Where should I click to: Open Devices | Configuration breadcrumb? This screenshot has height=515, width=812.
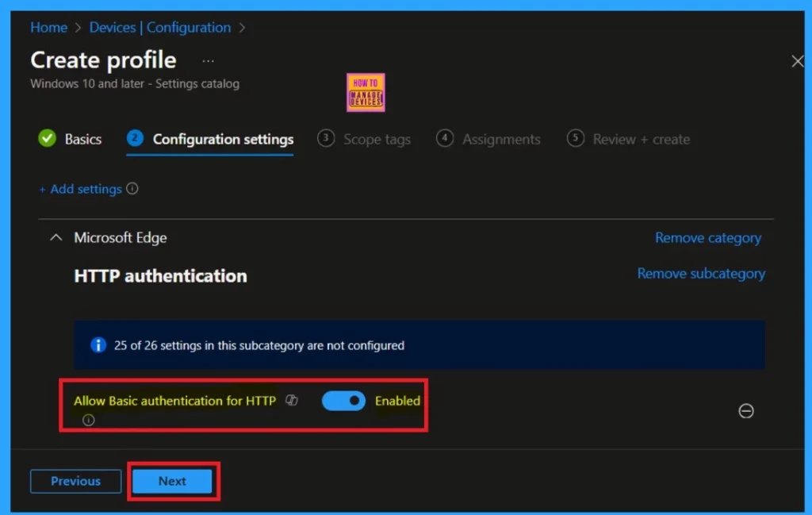coord(160,28)
